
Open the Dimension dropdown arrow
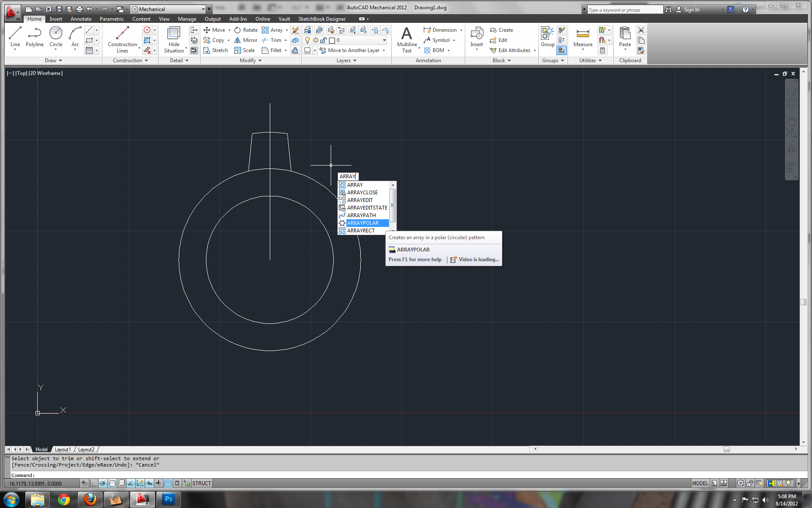461,30
